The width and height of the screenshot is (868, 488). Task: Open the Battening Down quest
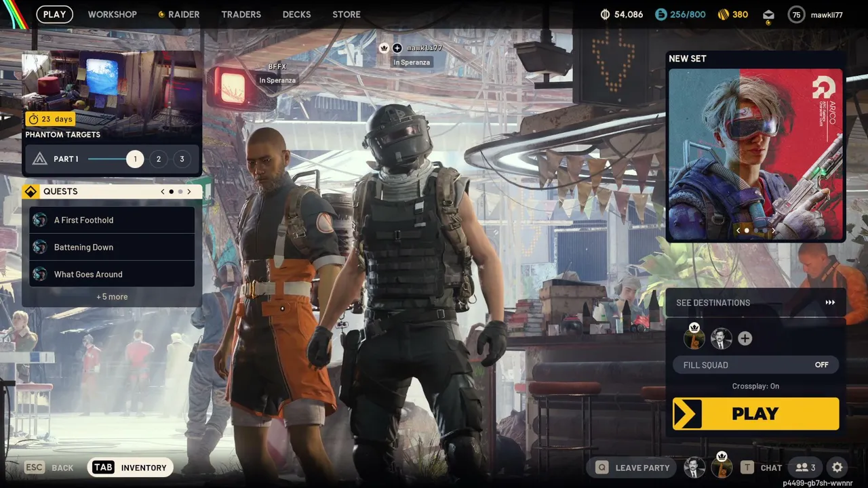[x=112, y=247]
